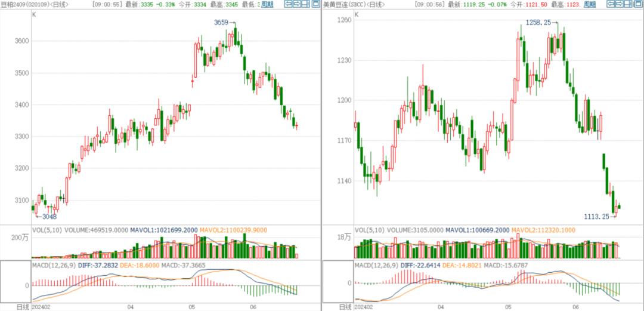Click MACD:-15.6787 value in 美黄豆连 MACD panel
This screenshot has width=644, height=311.
coord(505,266)
